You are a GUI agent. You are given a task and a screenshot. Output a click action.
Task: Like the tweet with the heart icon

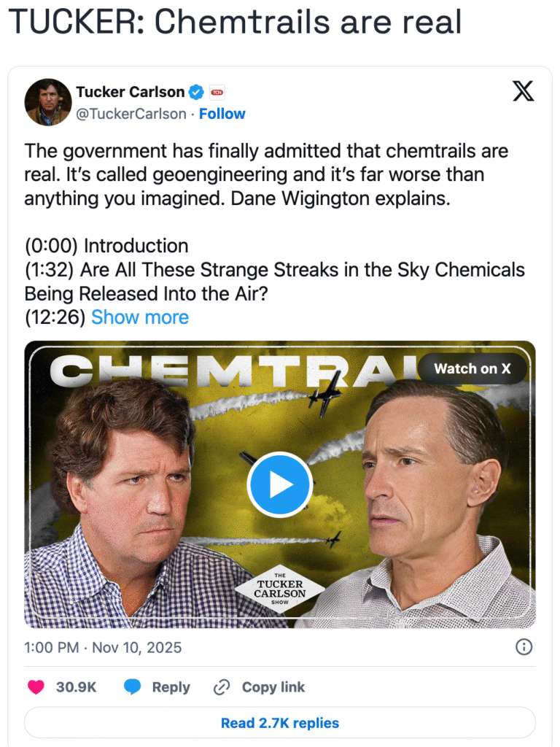coord(36,687)
